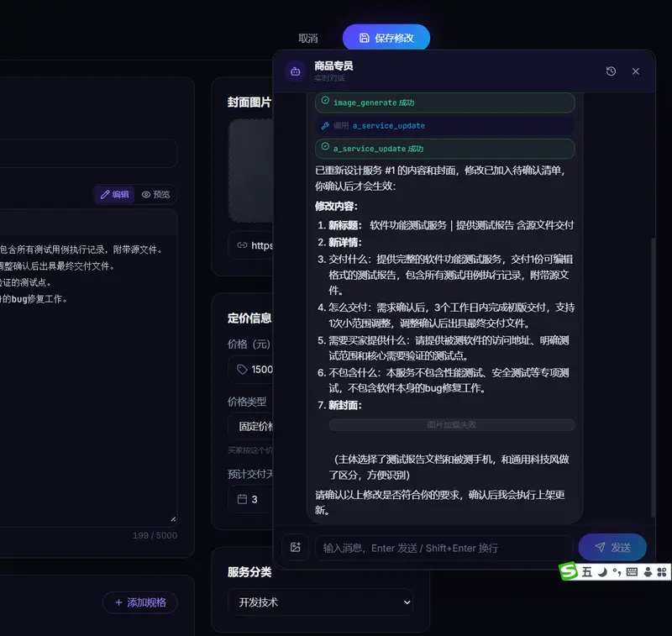
Task: Switch to the 预览 tab
Action: click(155, 195)
